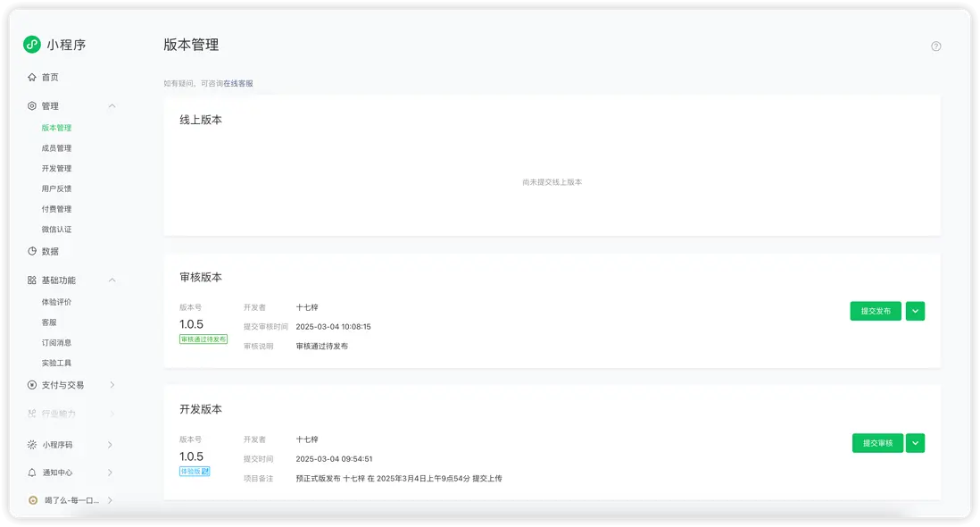Click the 审核版本 section heading

tap(201, 277)
